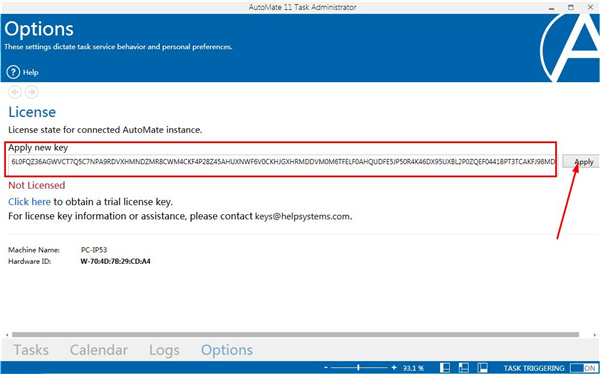Follow the 'Click here' trial license link
Viewport: 600px width, 374px height.
pos(29,201)
